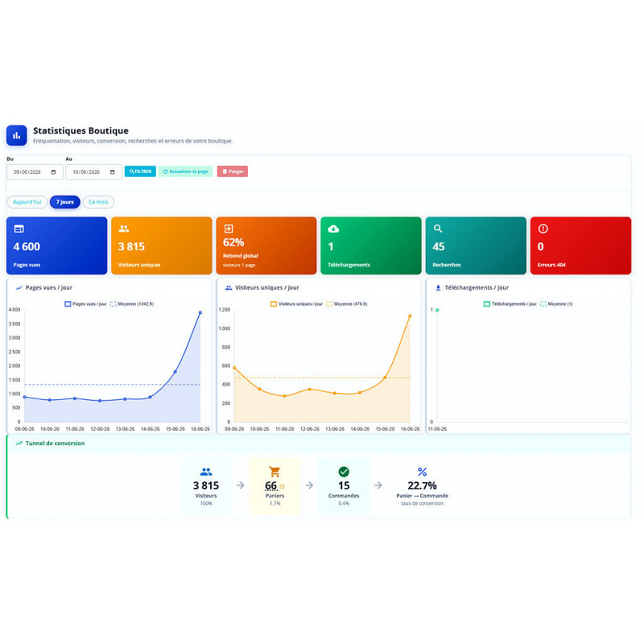Image resolution: width=644 pixels, height=644 pixels.
Task: Select the Ce mois period tab
Action: click(x=98, y=202)
